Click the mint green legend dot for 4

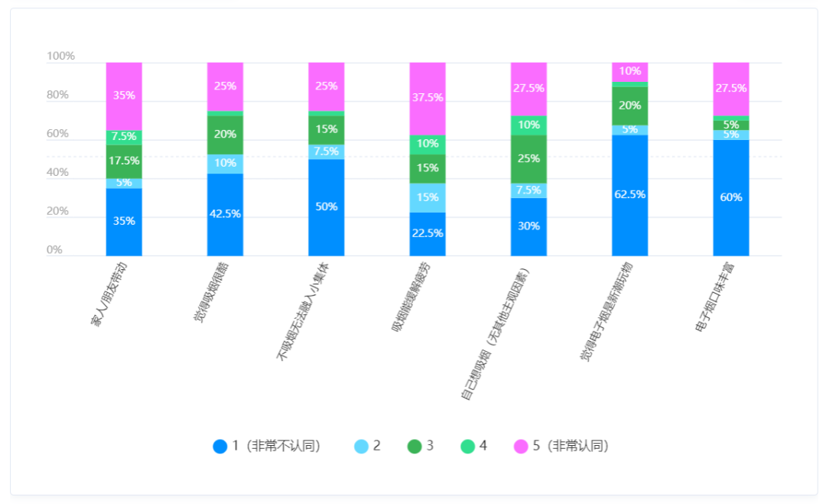[x=468, y=446]
